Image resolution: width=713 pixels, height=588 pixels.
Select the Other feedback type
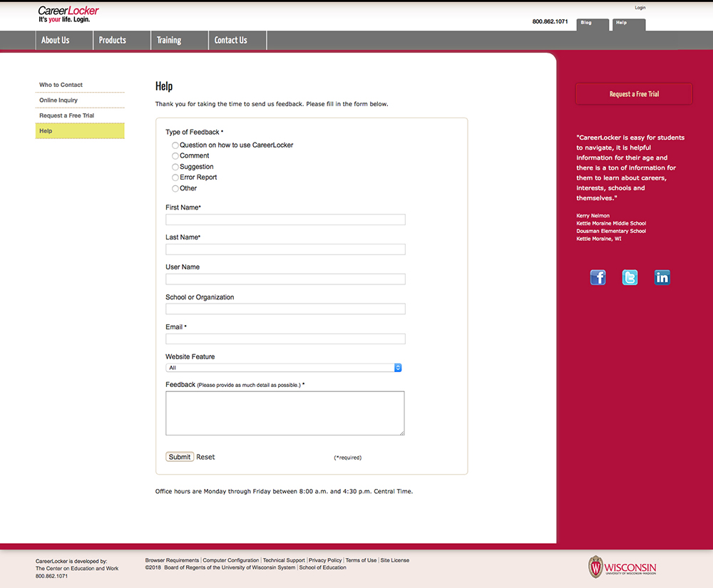point(175,189)
